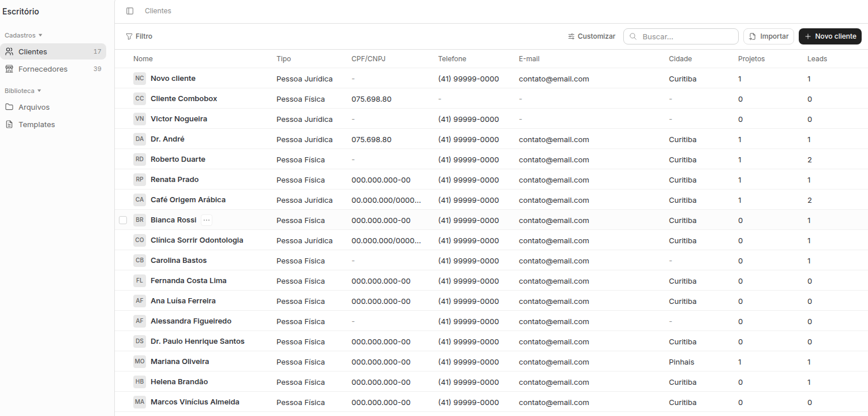Open the Marcos Vinícius Almeida row

(x=491, y=402)
